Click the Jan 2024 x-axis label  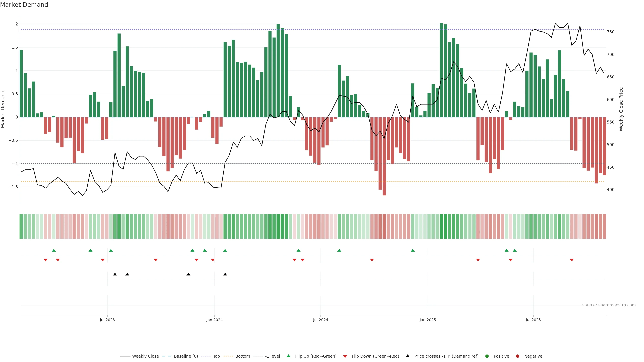pyautogui.click(x=214, y=320)
